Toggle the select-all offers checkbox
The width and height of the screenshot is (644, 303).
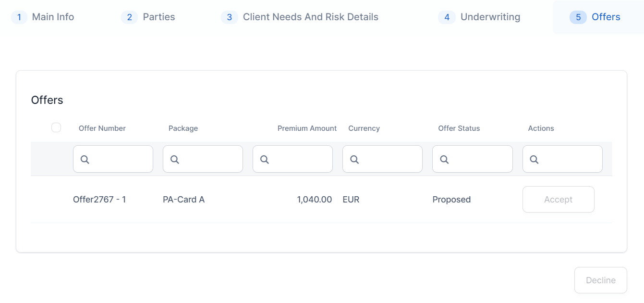[x=56, y=127]
